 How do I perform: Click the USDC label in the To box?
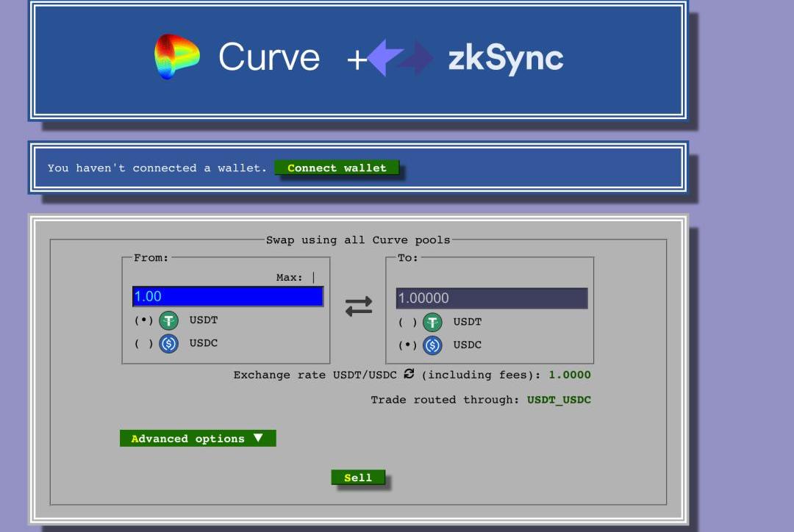tap(468, 345)
